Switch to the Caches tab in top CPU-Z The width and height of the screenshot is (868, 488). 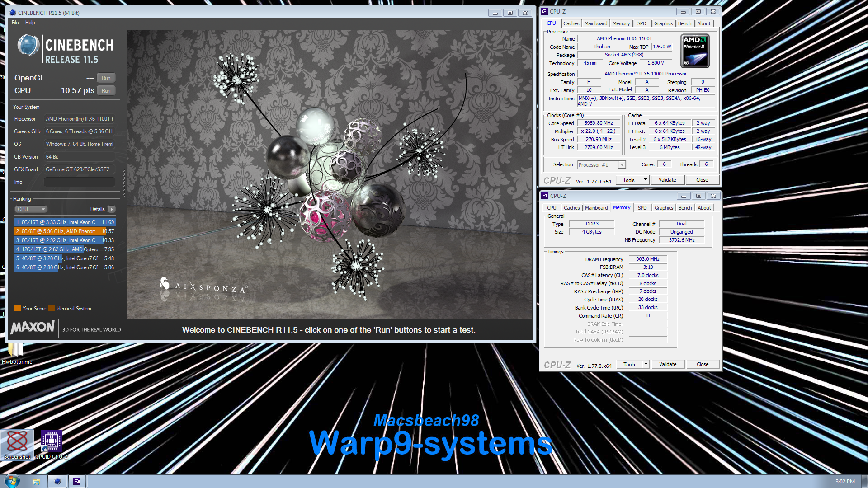[571, 23]
